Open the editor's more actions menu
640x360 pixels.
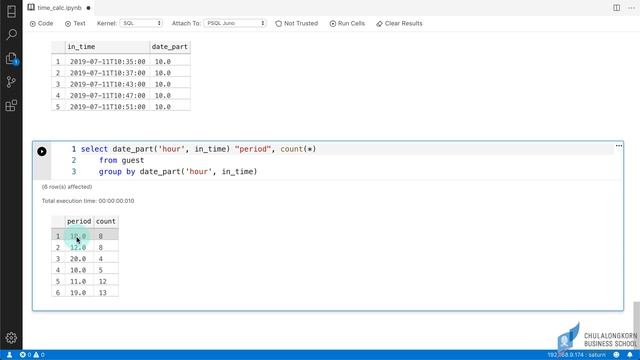631,8
